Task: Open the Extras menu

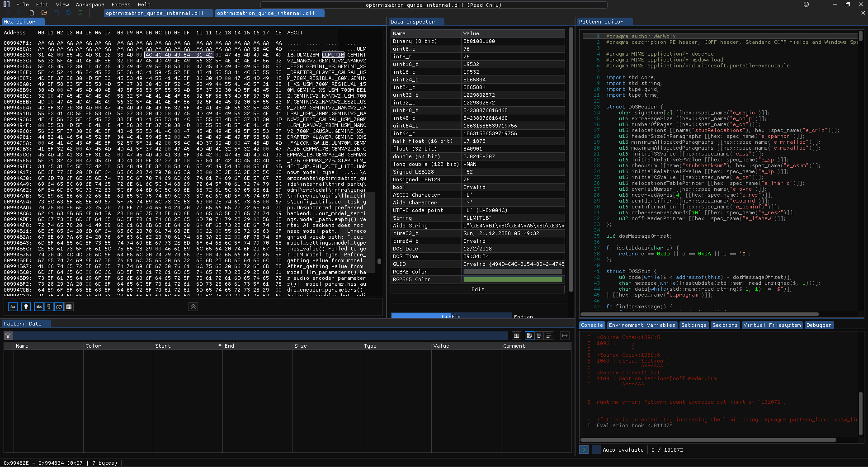Action: click(x=121, y=5)
